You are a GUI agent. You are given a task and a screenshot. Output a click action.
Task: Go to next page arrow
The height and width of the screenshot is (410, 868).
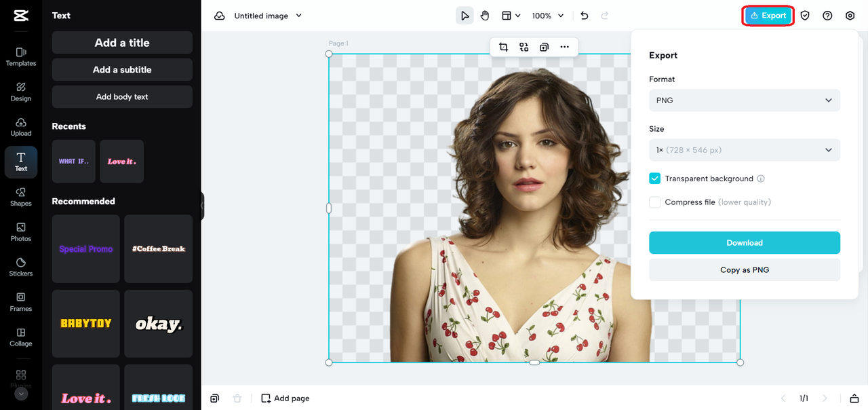click(x=825, y=398)
